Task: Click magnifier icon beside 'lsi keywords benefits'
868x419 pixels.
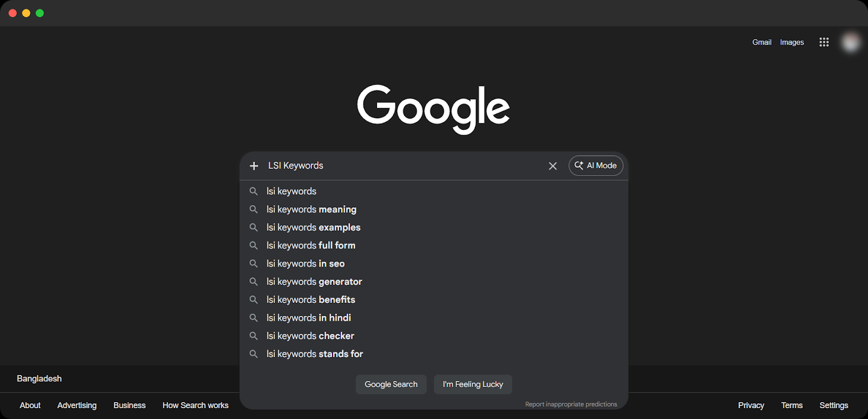Action: click(x=253, y=300)
